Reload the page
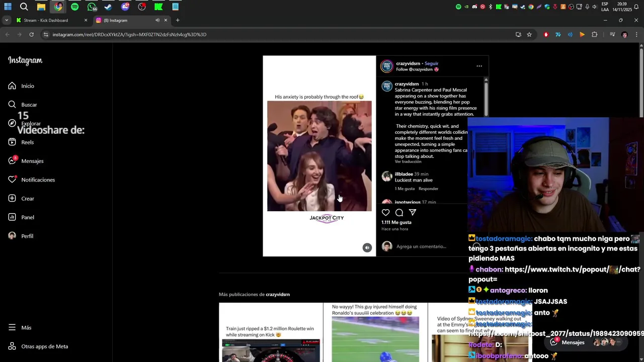644x362 pixels. pyautogui.click(x=31, y=35)
